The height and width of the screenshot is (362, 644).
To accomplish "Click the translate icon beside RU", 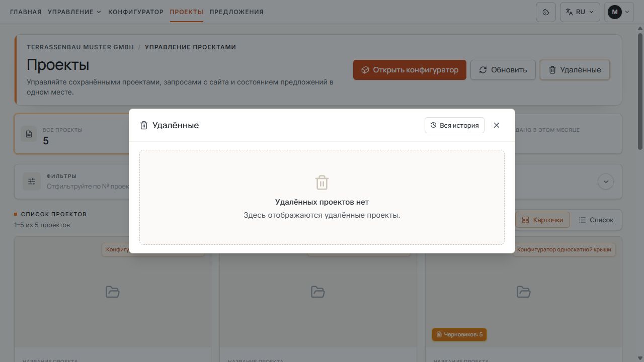I will click(x=570, y=12).
